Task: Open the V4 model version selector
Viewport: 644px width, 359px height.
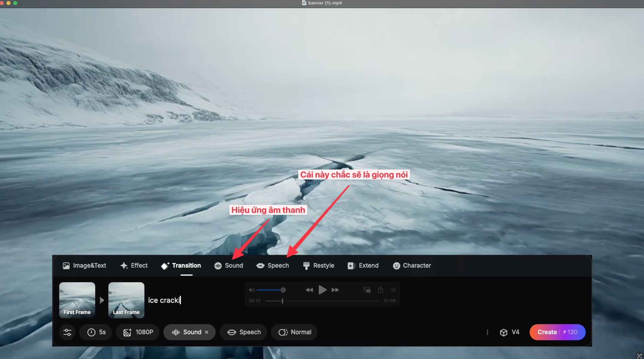Action: pos(510,332)
